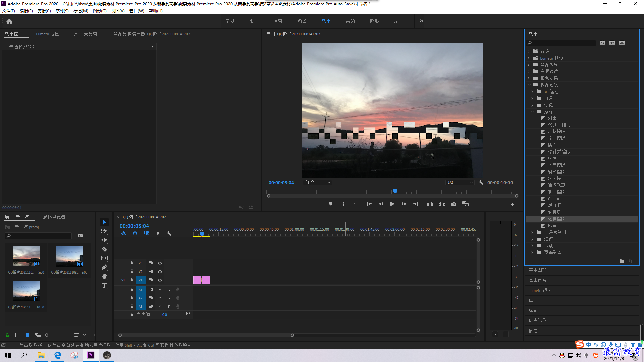The image size is (644, 362).
Task: Open the 序列(S) menu
Action: (x=62, y=11)
